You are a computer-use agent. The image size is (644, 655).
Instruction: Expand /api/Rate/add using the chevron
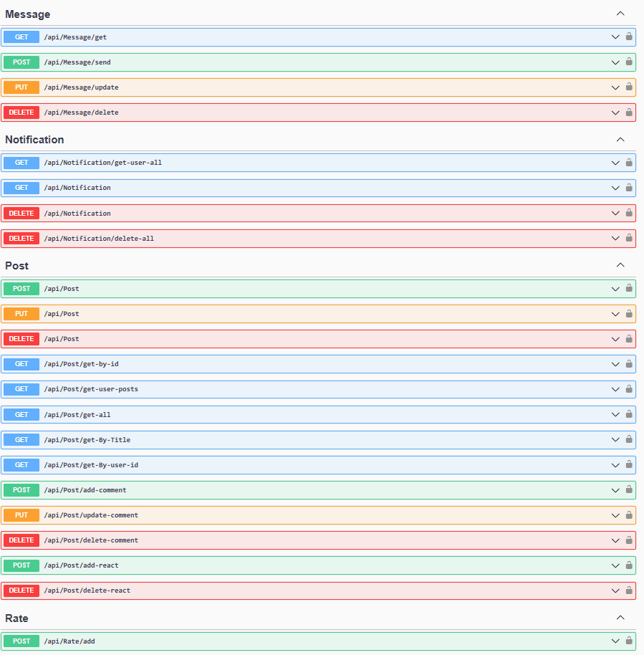pyautogui.click(x=615, y=641)
